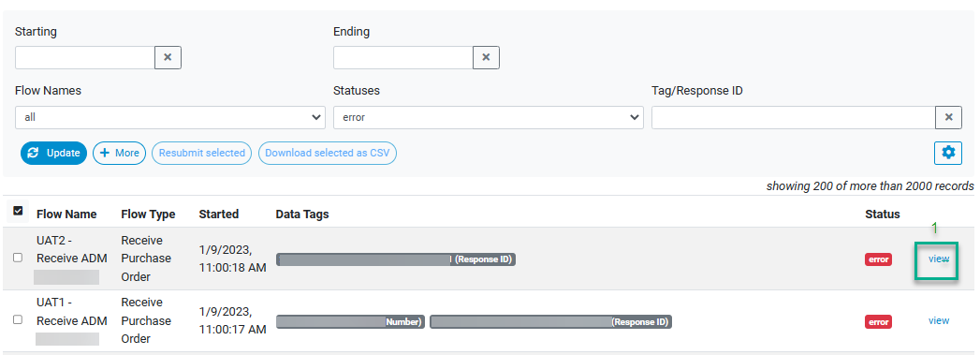The image size is (980, 355).
Task: View the UAT1 flow record
Action: [x=938, y=320]
